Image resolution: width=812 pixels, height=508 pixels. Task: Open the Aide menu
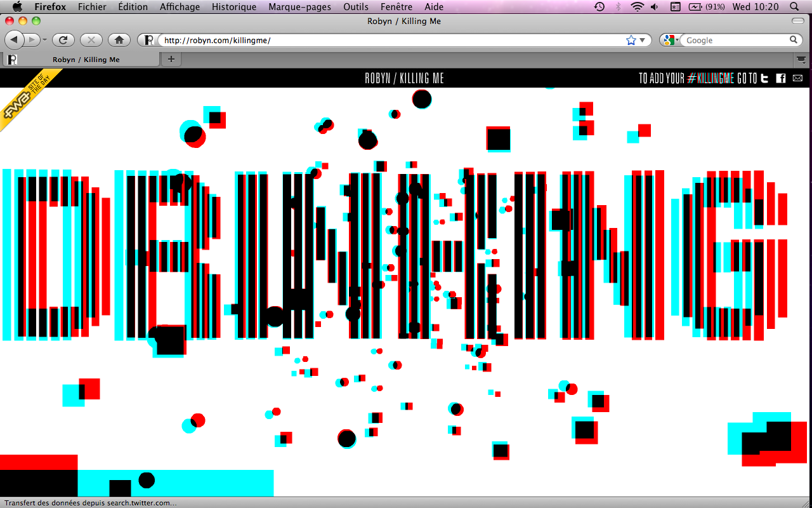[434, 7]
